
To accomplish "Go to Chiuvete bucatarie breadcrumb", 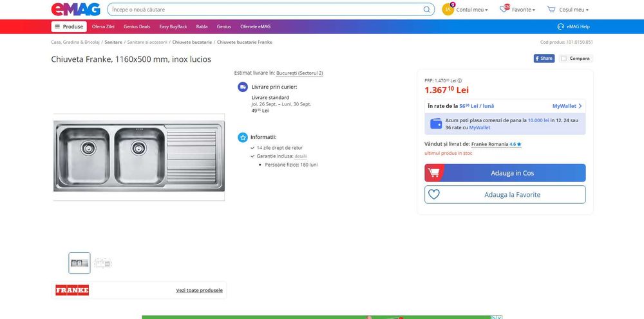I will click(192, 42).
